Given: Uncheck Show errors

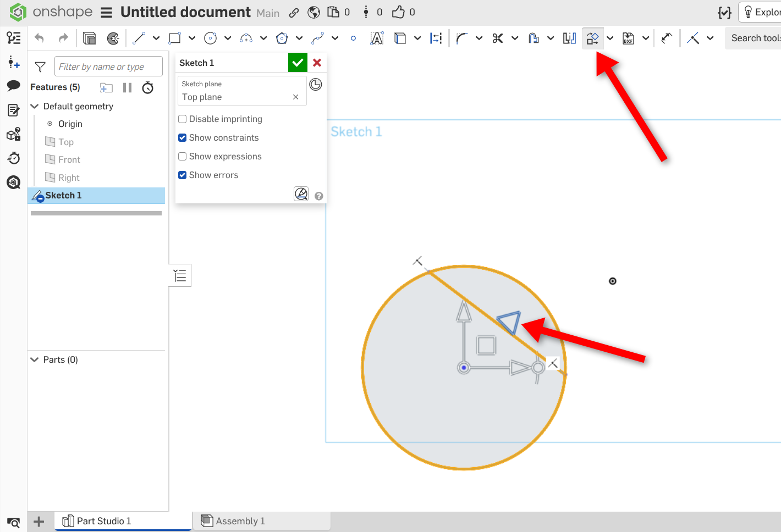Looking at the screenshot, I should pyautogui.click(x=183, y=175).
